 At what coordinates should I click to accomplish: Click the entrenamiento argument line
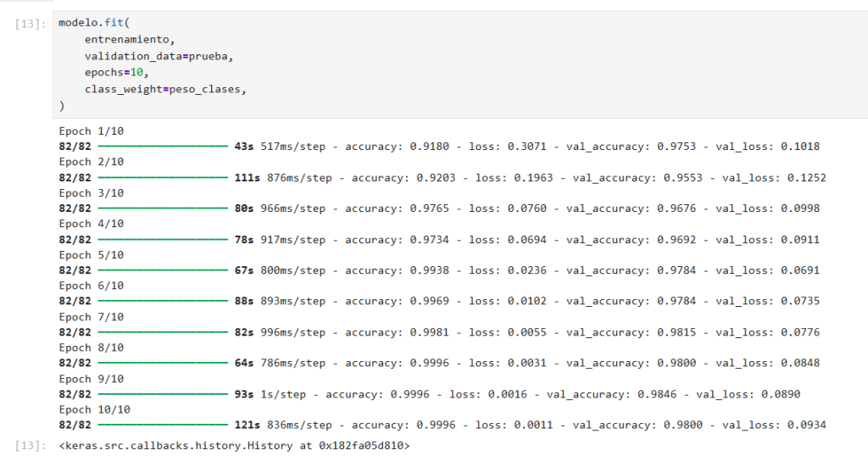(130, 40)
